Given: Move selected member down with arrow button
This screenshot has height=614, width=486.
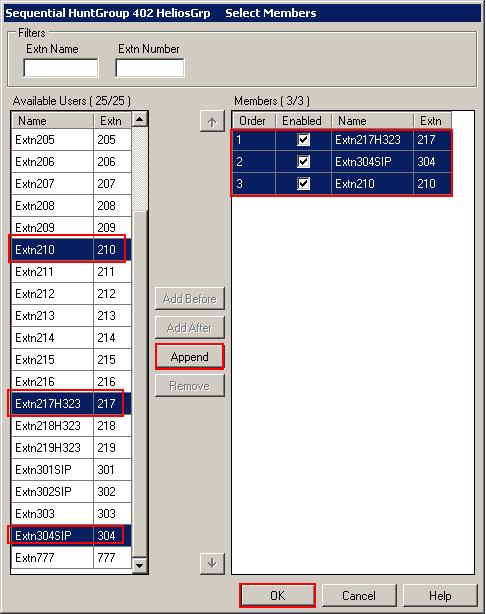Looking at the screenshot, I should 212,563.
